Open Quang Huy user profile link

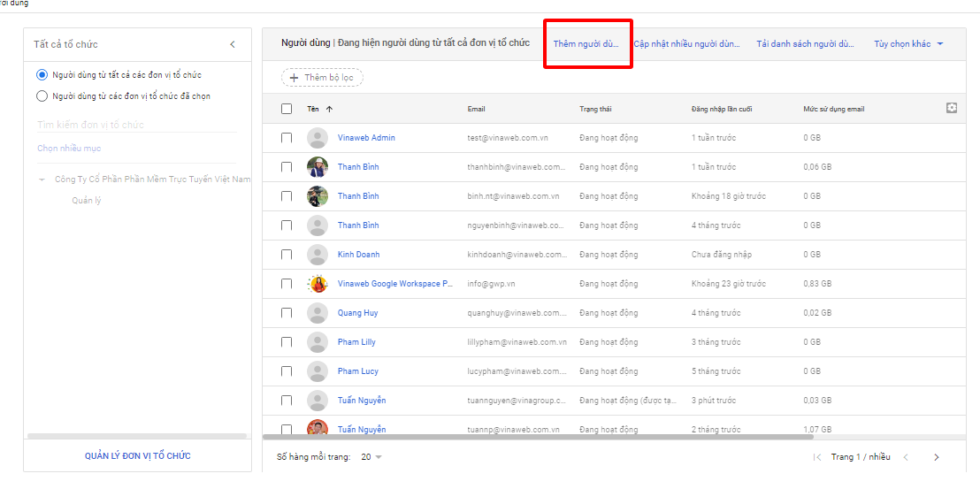click(x=357, y=313)
